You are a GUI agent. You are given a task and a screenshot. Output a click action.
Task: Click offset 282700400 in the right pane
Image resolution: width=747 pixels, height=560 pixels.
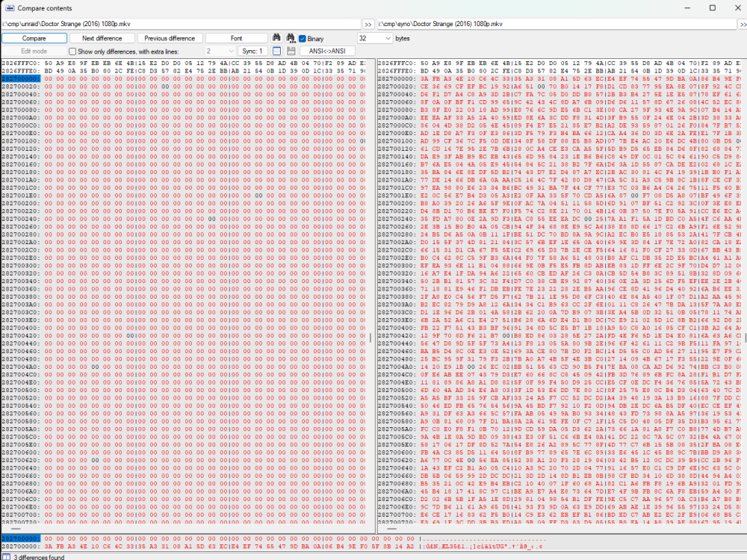click(397, 328)
